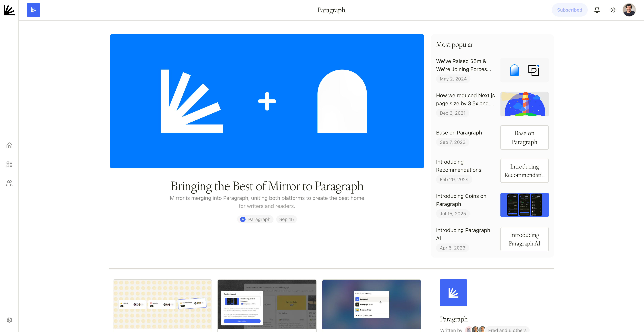
Task: Open Settings via the sidebar gear icon
Action: [9, 320]
